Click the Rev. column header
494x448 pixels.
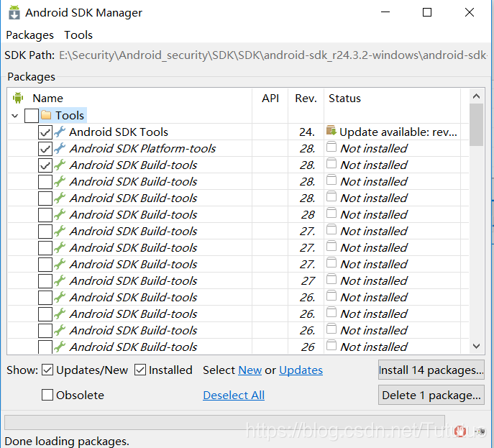[x=306, y=99]
